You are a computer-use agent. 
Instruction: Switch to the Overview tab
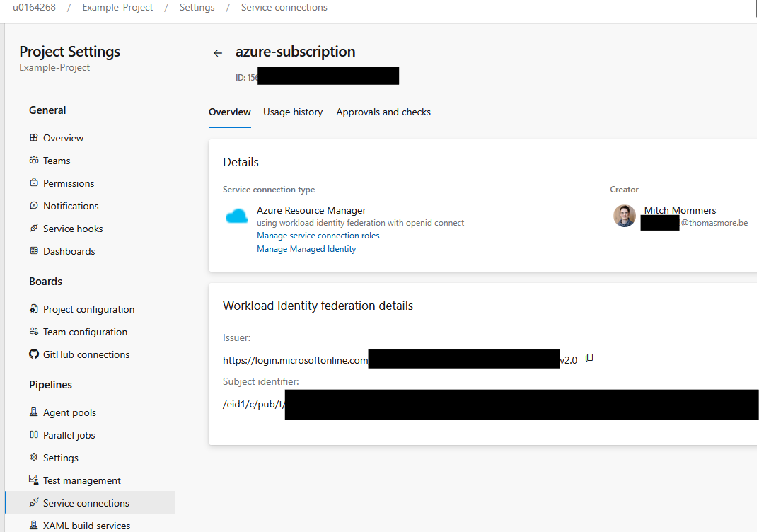pyautogui.click(x=229, y=112)
